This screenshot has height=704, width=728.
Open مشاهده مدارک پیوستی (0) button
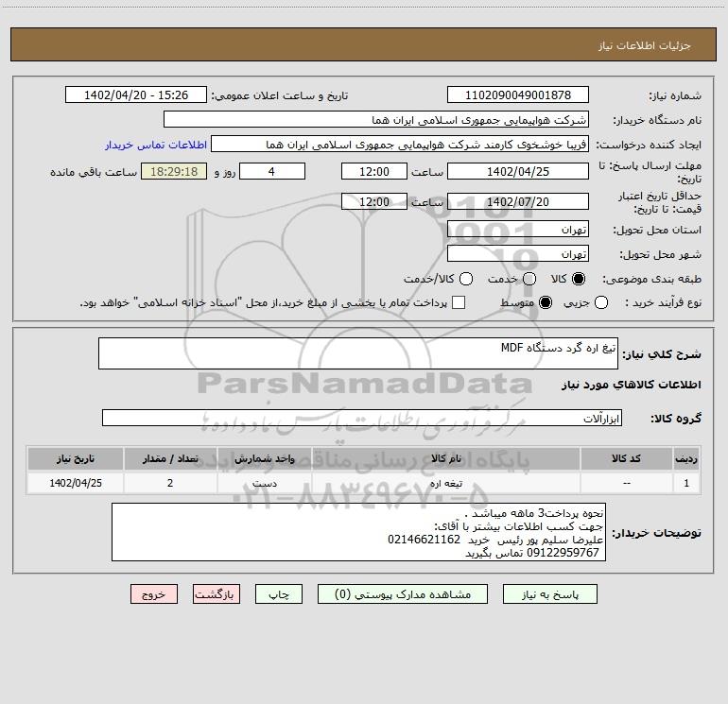coord(403,594)
